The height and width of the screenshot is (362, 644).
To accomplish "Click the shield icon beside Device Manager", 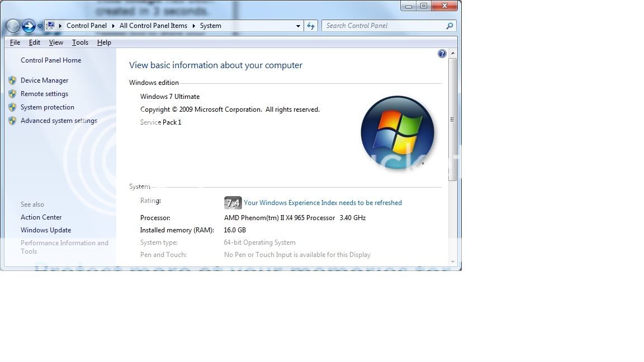I will click(x=12, y=80).
